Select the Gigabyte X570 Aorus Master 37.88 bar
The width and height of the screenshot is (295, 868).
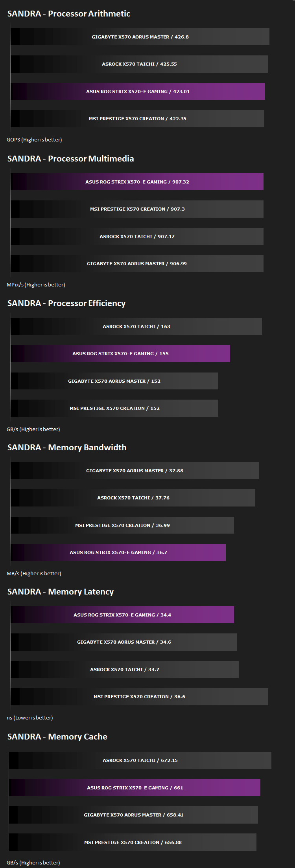[135, 471]
